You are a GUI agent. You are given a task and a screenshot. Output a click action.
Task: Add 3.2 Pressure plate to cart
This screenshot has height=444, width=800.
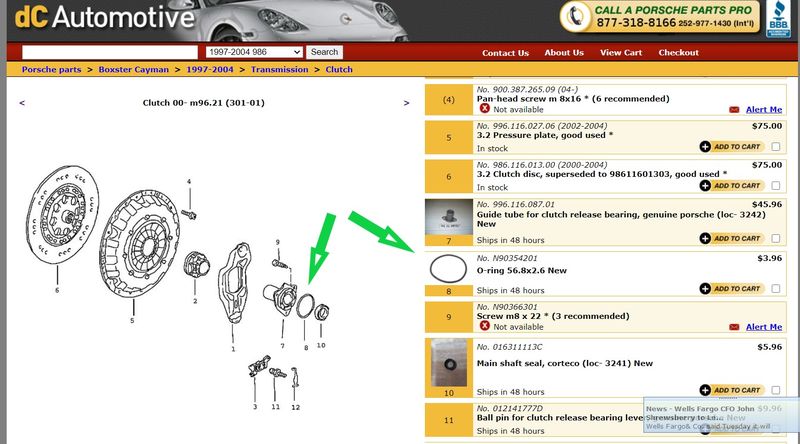tap(732, 146)
